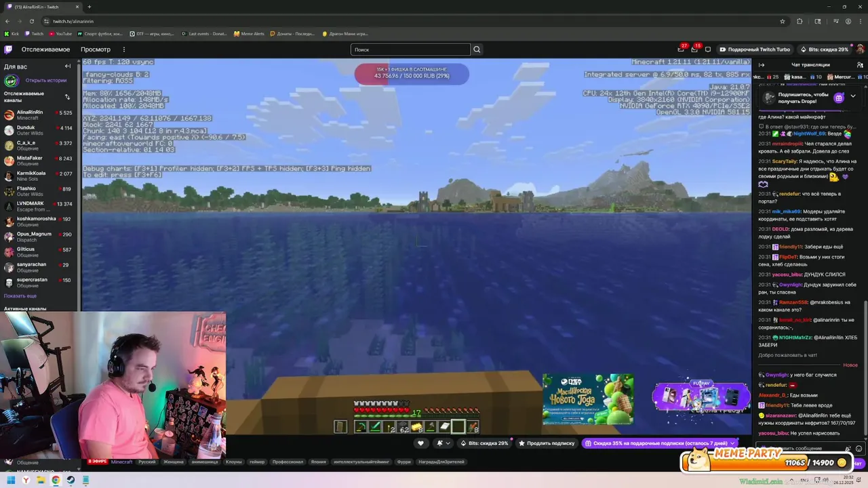Open the browser extensions puzzle icon
Viewport: 868px width, 488px height.
coord(800,21)
